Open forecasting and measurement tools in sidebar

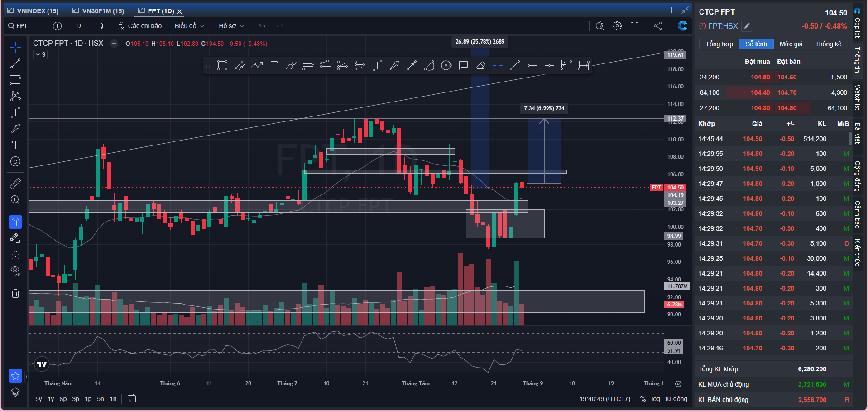(x=15, y=112)
